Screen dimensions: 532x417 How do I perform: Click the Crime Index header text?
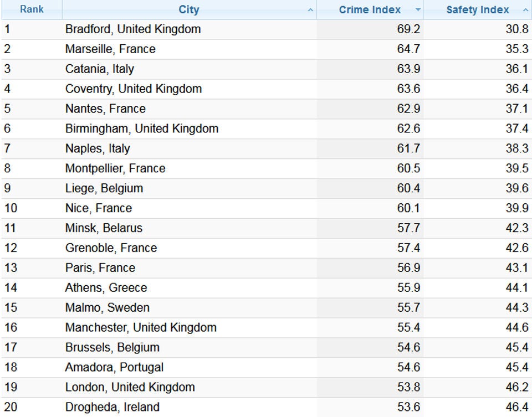click(x=370, y=9)
